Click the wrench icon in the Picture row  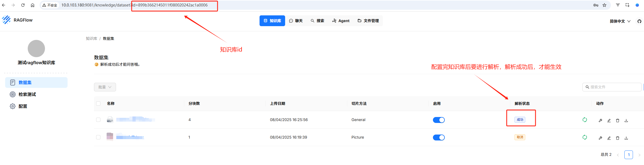pos(600,138)
